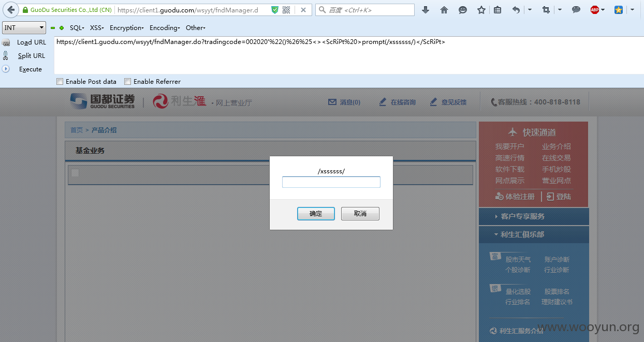Open the XSS menu

pyautogui.click(x=97, y=28)
